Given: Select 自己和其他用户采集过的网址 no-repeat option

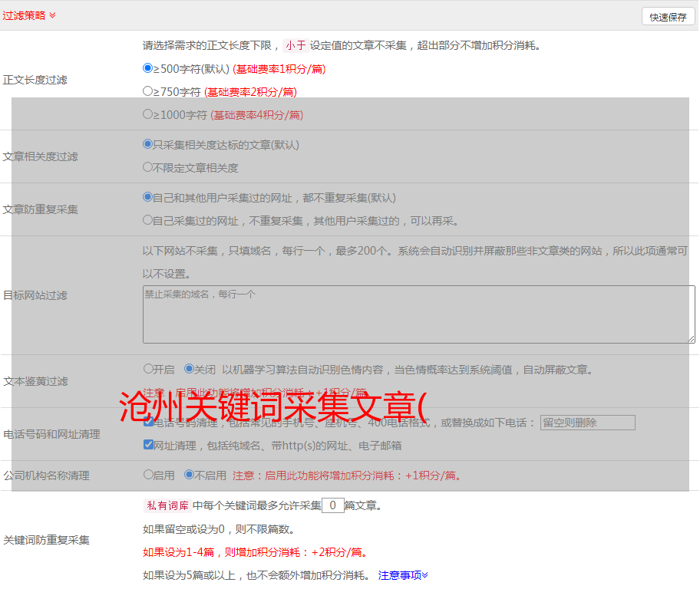Looking at the screenshot, I should 148,197.
